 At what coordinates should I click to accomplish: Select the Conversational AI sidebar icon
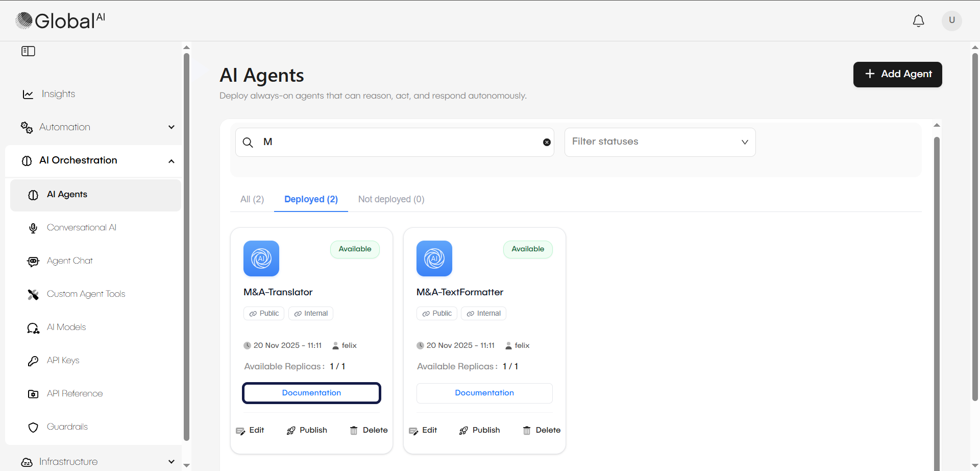click(x=33, y=228)
